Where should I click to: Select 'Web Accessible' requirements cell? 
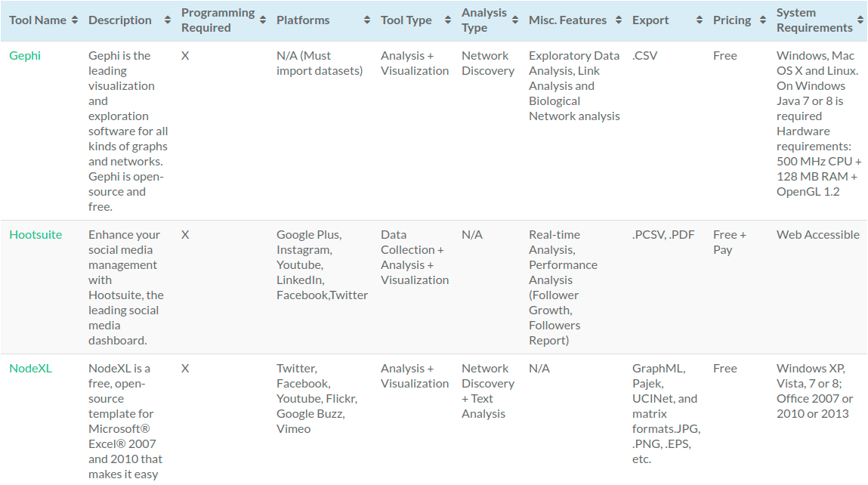[x=818, y=235]
